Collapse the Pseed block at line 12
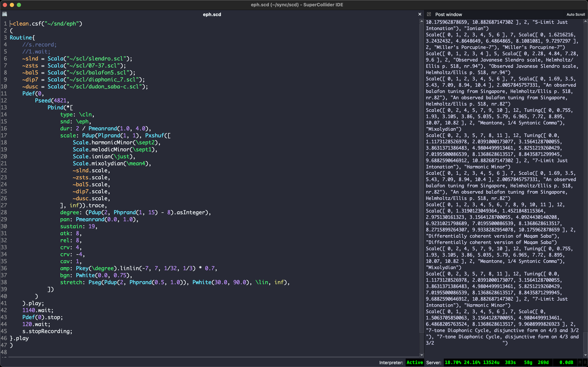The image size is (588, 367). 8,100
